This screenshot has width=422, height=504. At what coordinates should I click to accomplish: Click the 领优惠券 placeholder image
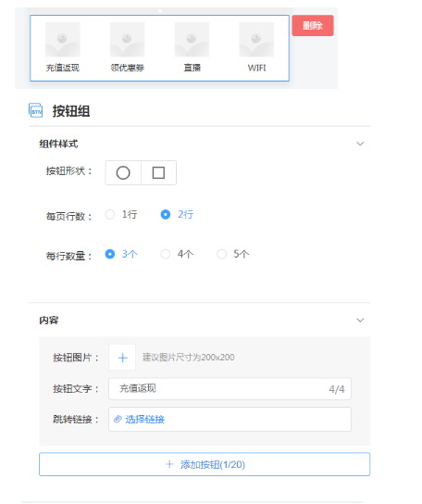point(127,40)
